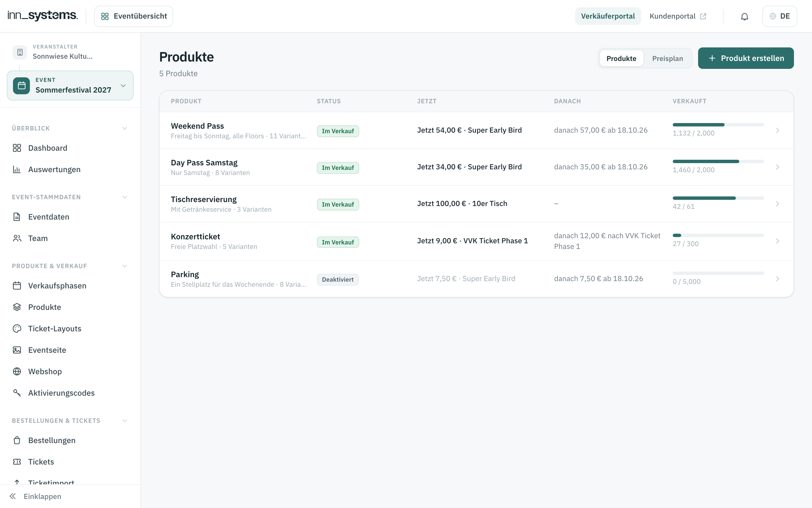Image resolution: width=812 pixels, height=508 pixels.
Task: Open Parking row chevron
Action: [777, 279]
